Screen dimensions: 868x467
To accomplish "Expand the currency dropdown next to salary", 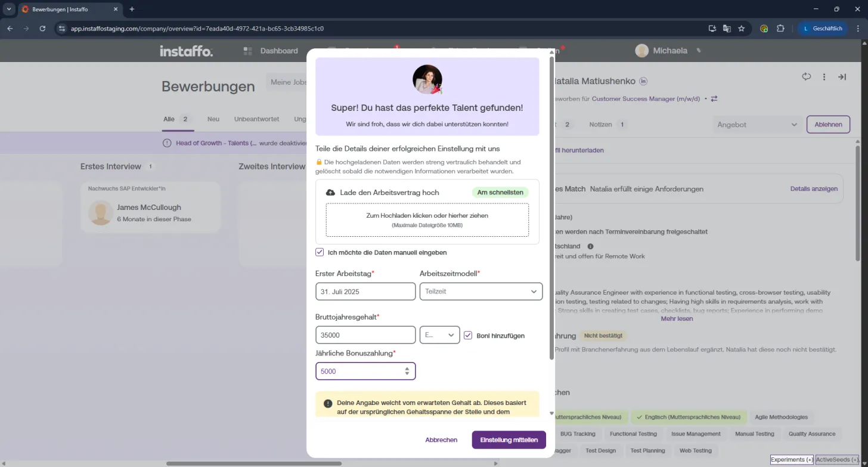I will click(x=439, y=335).
